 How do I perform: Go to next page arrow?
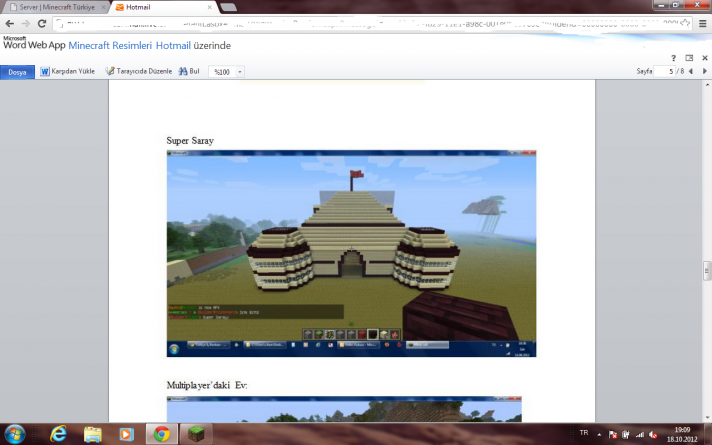click(705, 71)
